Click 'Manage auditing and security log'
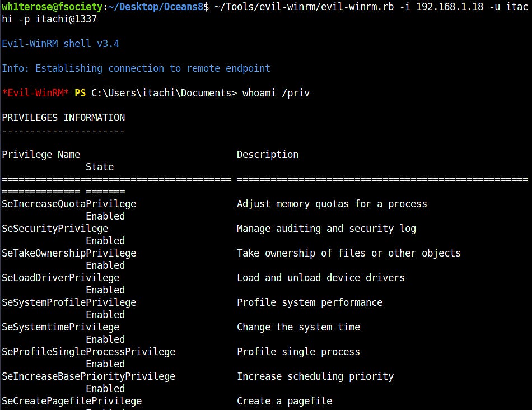Viewport: 532px width, 410px height. [x=326, y=229]
